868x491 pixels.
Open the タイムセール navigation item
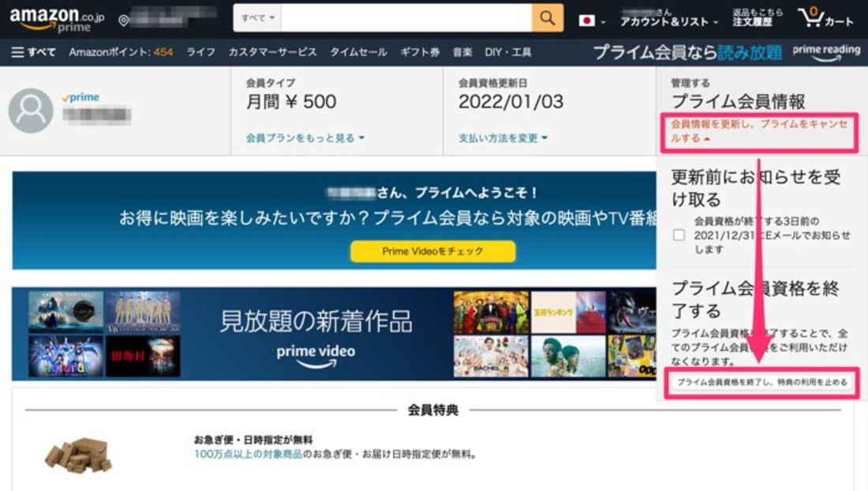point(359,52)
